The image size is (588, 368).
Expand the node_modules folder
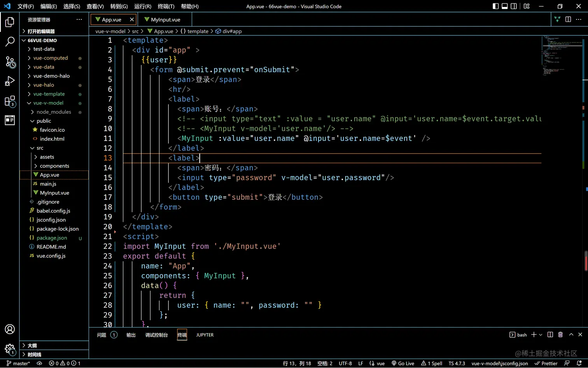coord(54,112)
